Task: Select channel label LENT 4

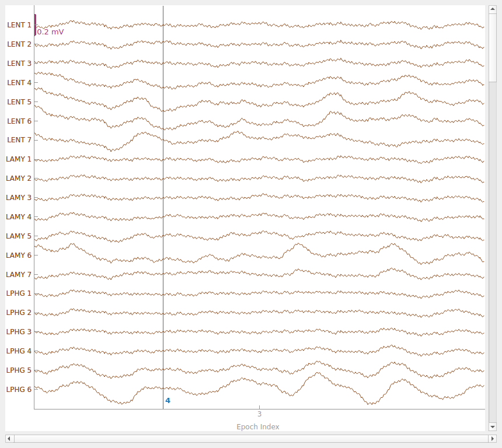Action: [x=19, y=83]
